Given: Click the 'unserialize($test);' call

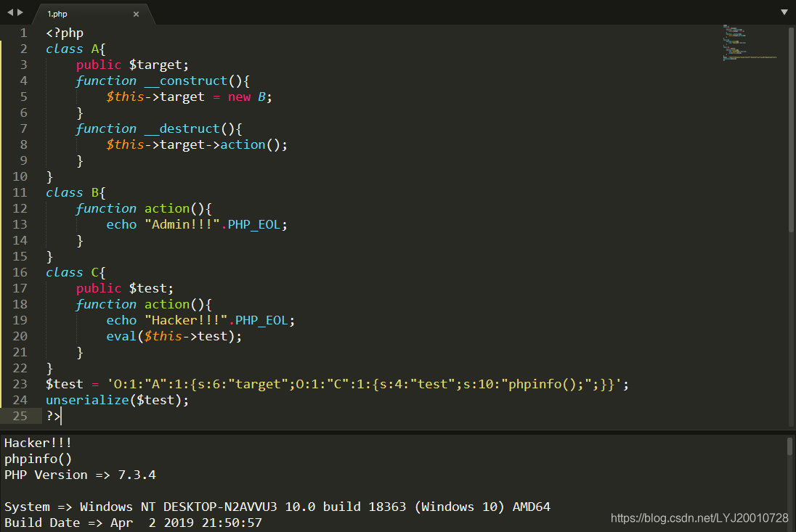Looking at the screenshot, I should pos(117,400).
